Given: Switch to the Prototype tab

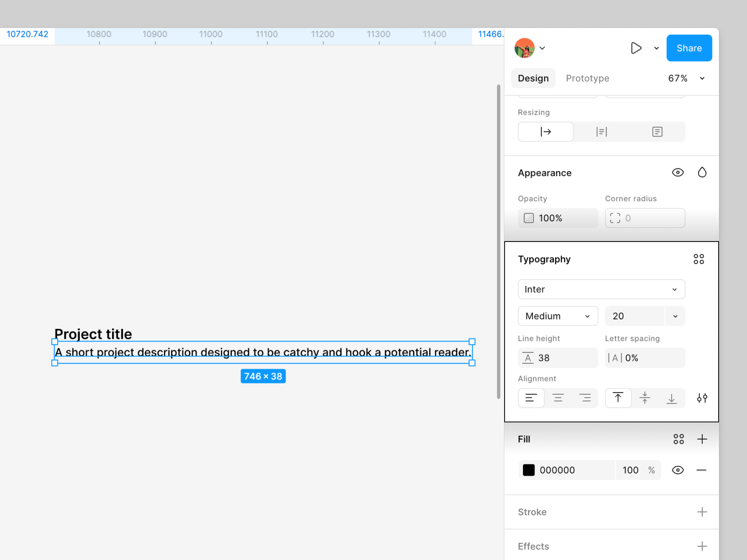Looking at the screenshot, I should click(x=587, y=78).
